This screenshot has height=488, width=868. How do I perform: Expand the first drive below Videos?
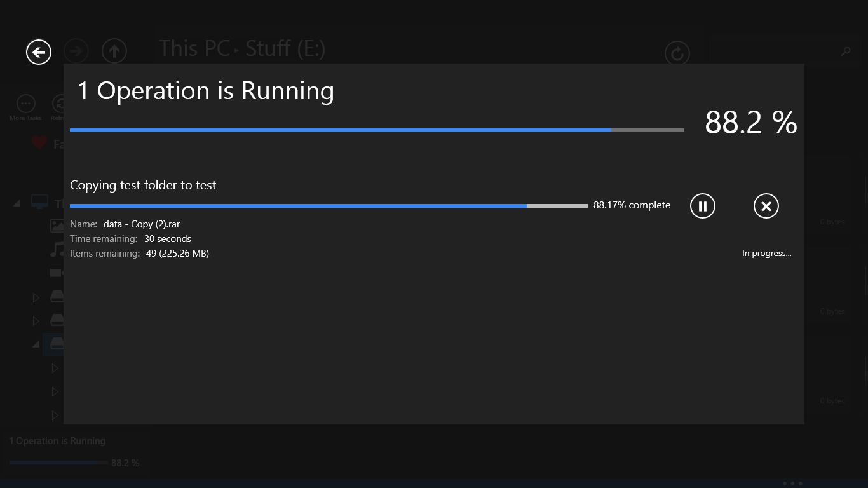pos(36,297)
